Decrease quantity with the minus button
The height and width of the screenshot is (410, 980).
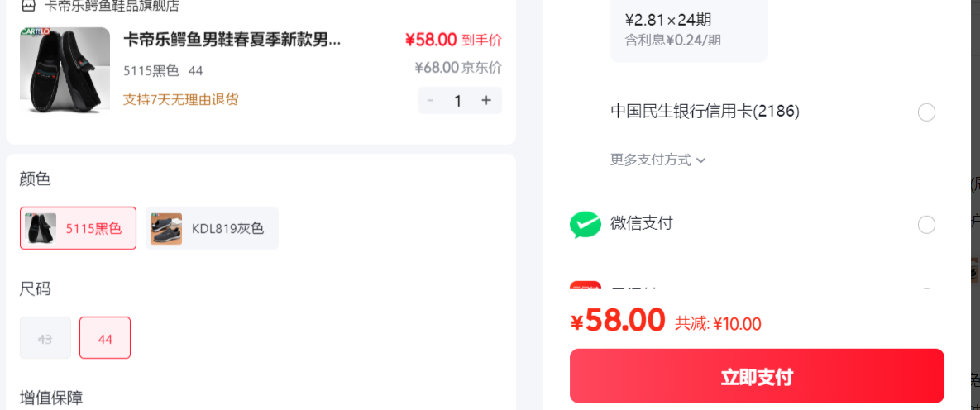(430, 101)
